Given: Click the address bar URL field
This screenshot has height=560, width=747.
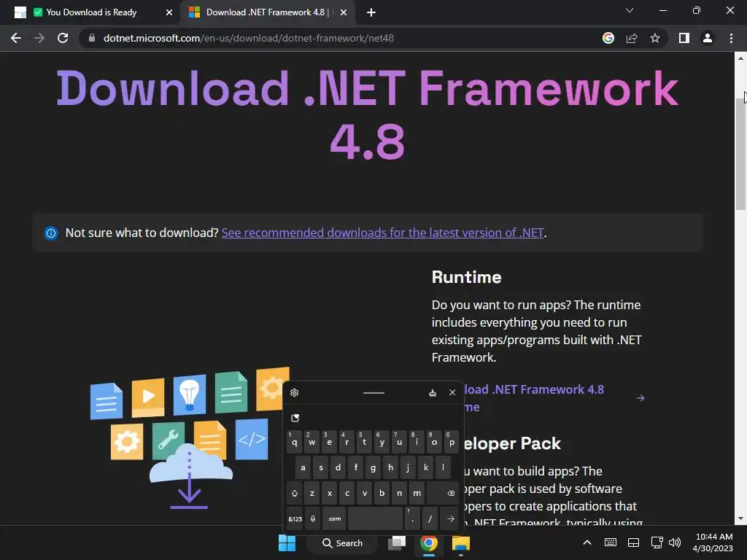Looking at the screenshot, I should point(248,38).
